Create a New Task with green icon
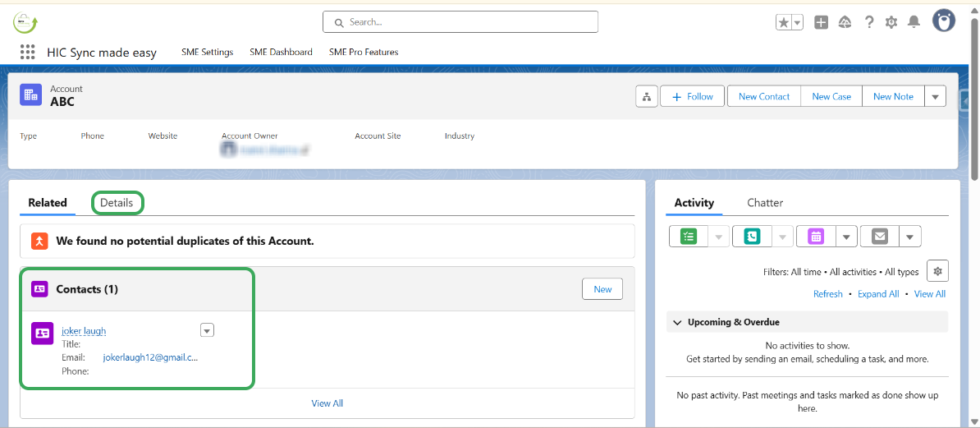 (689, 237)
